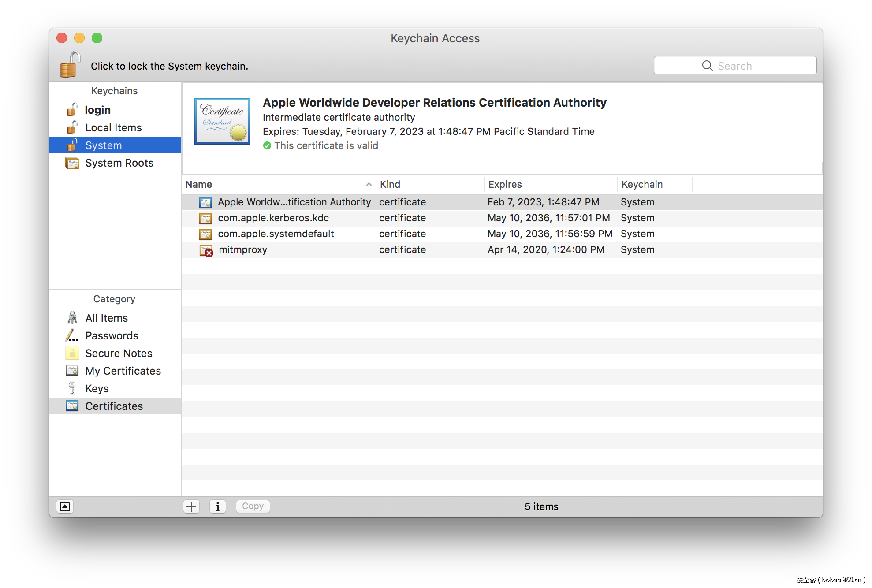
Task: Select the Secure Notes category
Action: click(x=119, y=353)
